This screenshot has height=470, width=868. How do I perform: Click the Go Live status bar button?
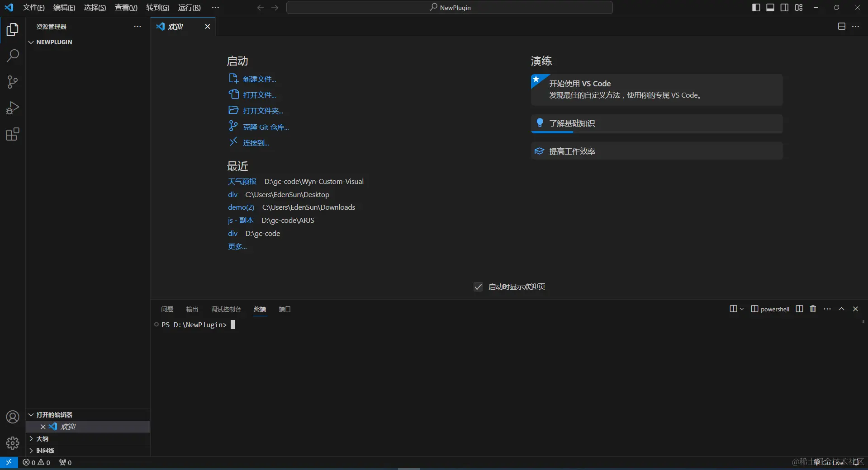[x=829, y=462]
